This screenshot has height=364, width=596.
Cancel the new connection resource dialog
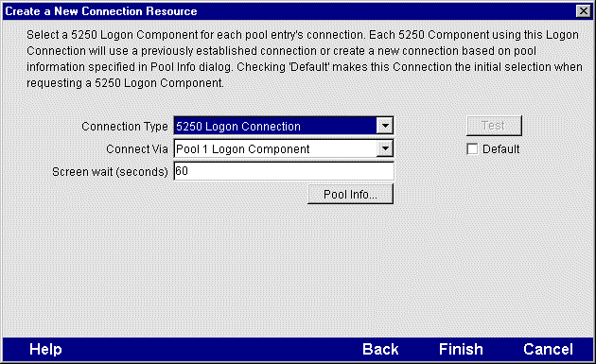tap(548, 349)
